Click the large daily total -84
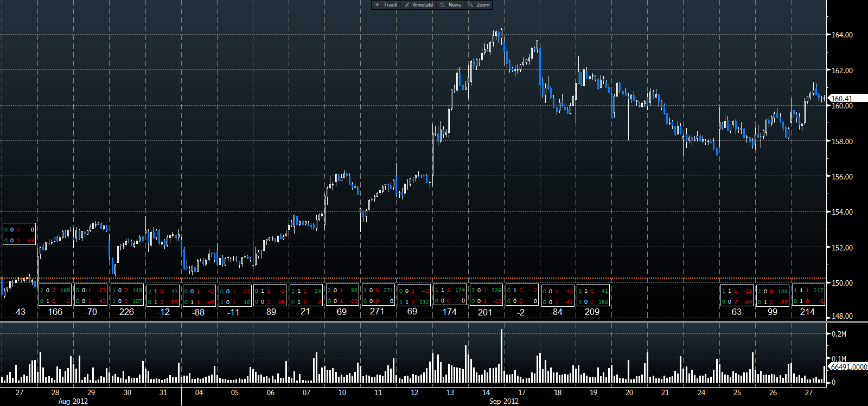This screenshot has height=406, width=868. pos(556,312)
